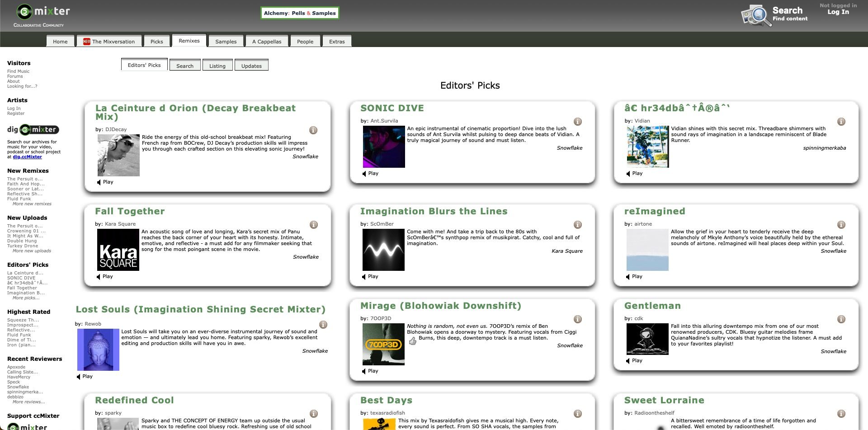868x430 pixels.
Task: Play Vidian's secret mix
Action: click(634, 173)
